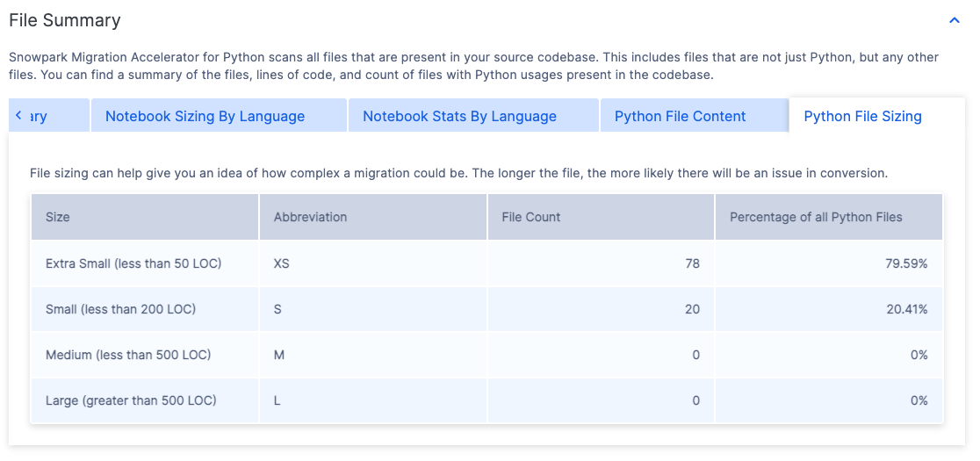The image size is (980, 461).
Task: Click the File Summary heading
Action: coord(65,20)
